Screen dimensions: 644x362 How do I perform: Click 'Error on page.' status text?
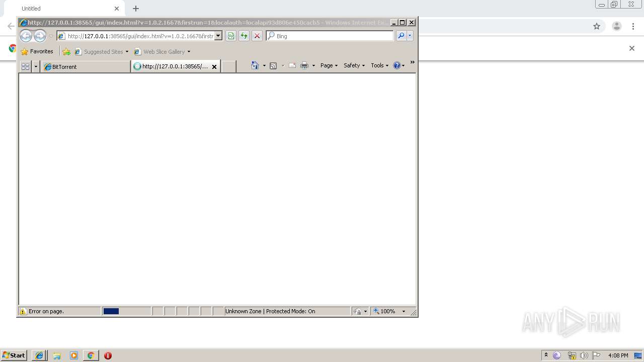tap(46, 311)
